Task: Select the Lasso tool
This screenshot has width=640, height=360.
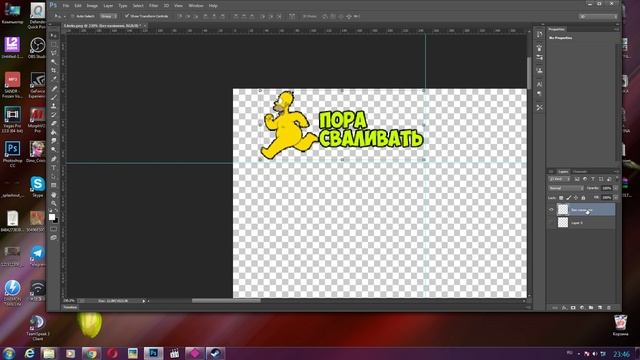Action: pos(53,53)
